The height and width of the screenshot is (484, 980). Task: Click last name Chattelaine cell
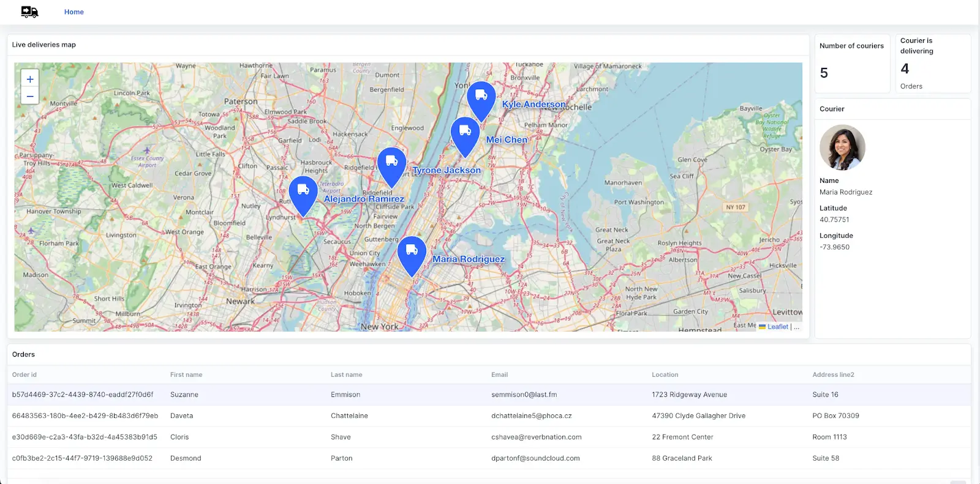(349, 415)
